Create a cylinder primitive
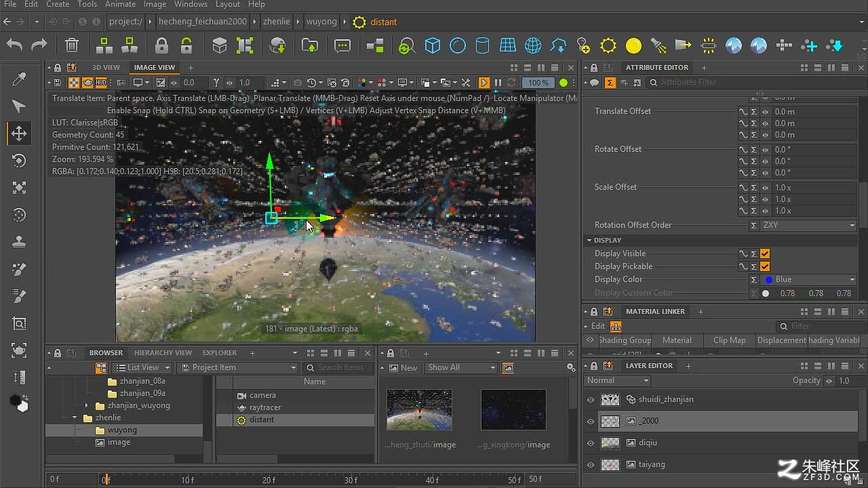This screenshot has height=488, width=868. (x=482, y=45)
